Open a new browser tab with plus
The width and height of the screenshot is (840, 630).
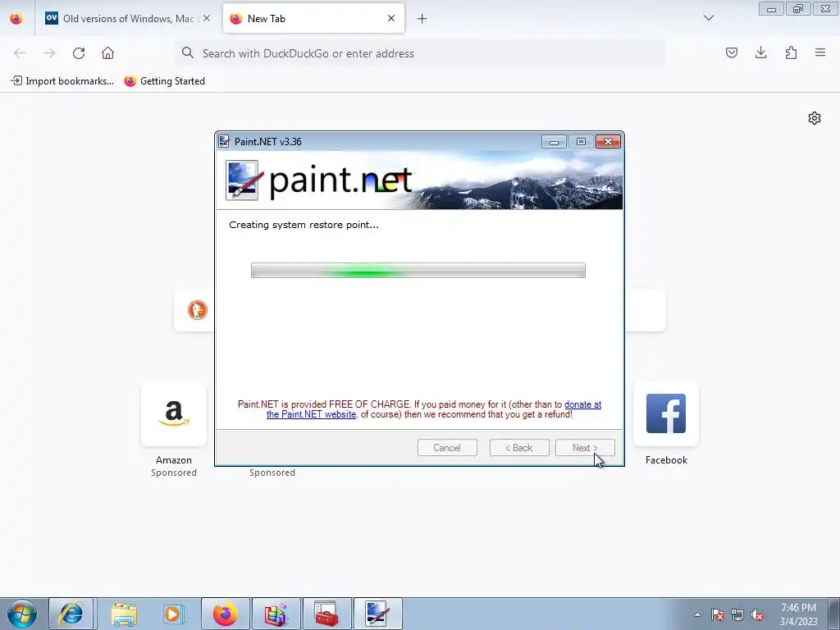pyautogui.click(x=422, y=19)
